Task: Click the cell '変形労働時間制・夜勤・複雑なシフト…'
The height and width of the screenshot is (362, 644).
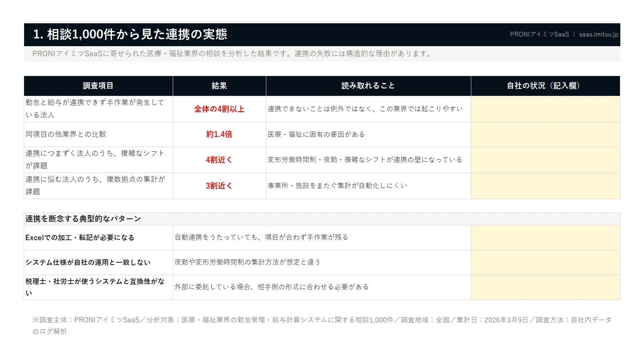Action: 368,160
